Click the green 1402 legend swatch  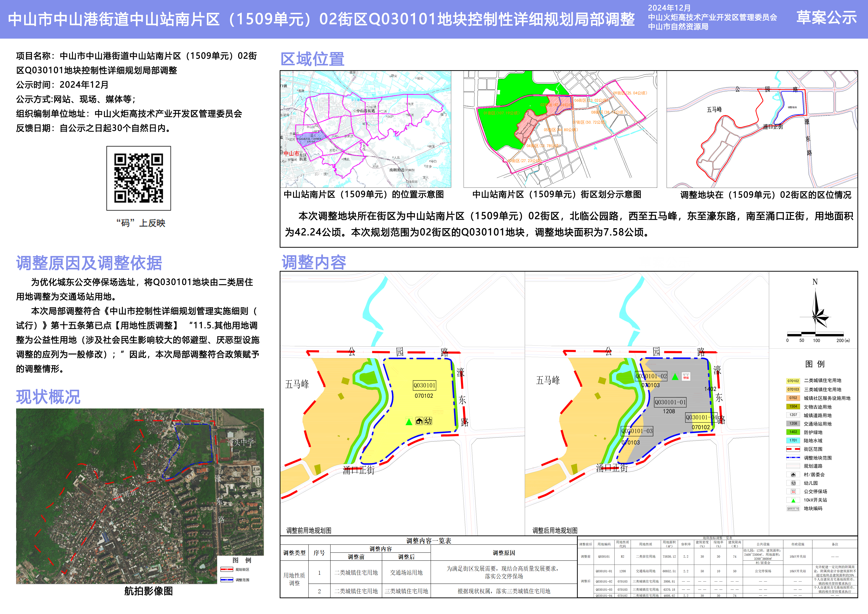tap(793, 432)
